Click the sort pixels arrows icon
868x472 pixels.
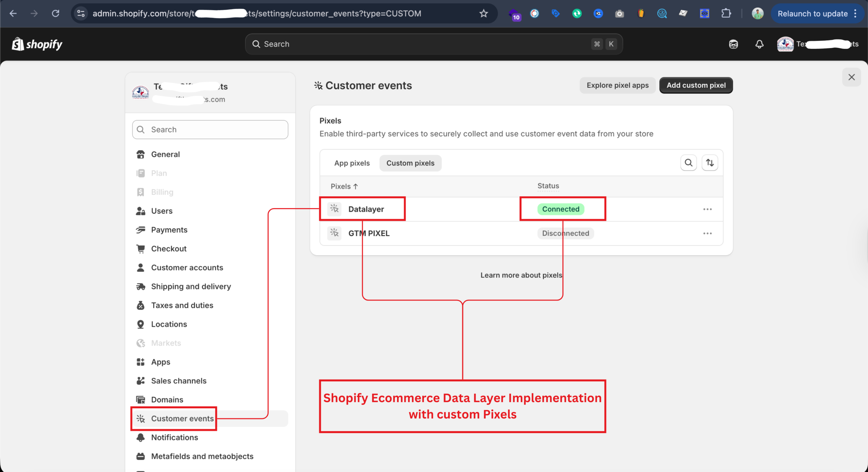[x=710, y=163]
